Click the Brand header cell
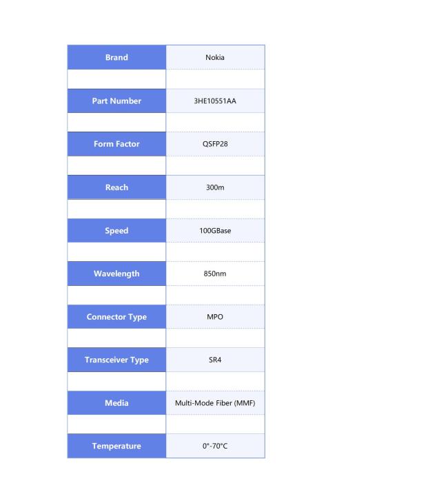The image size is (448, 503). (116, 57)
